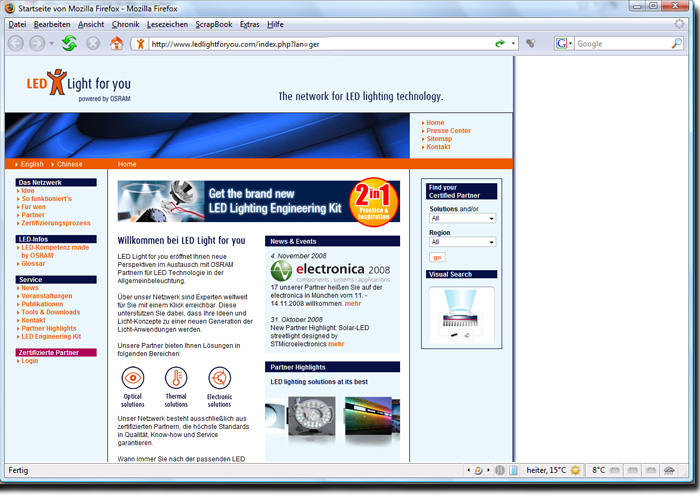Click the 'heiter, 15°C' weather text

pos(546,471)
